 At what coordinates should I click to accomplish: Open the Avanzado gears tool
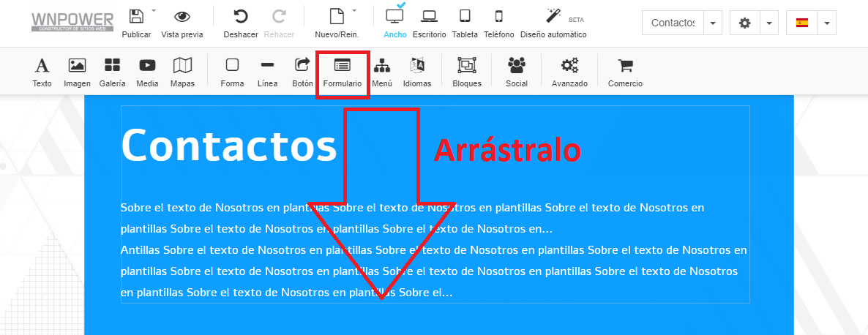pos(569,72)
